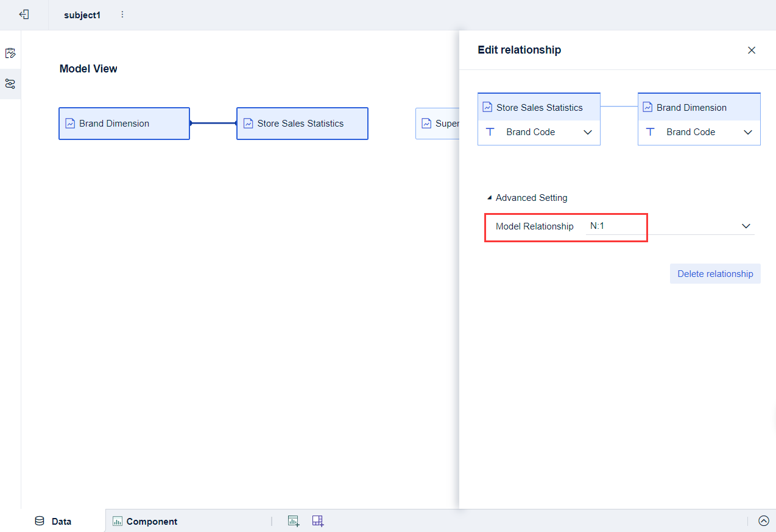Select the dataset edit icon in the left sidebar
Image resolution: width=776 pixels, height=532 pixels.
click(x=10, y=53)
